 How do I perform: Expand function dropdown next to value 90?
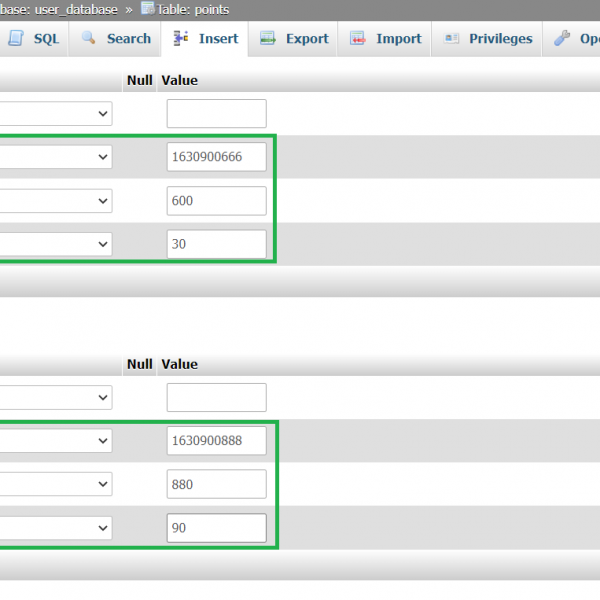coord(55,527)
